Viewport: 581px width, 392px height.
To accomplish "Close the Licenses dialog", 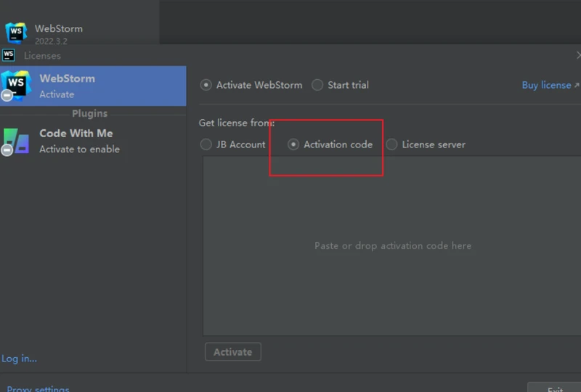I will click(x=578, y=55).
